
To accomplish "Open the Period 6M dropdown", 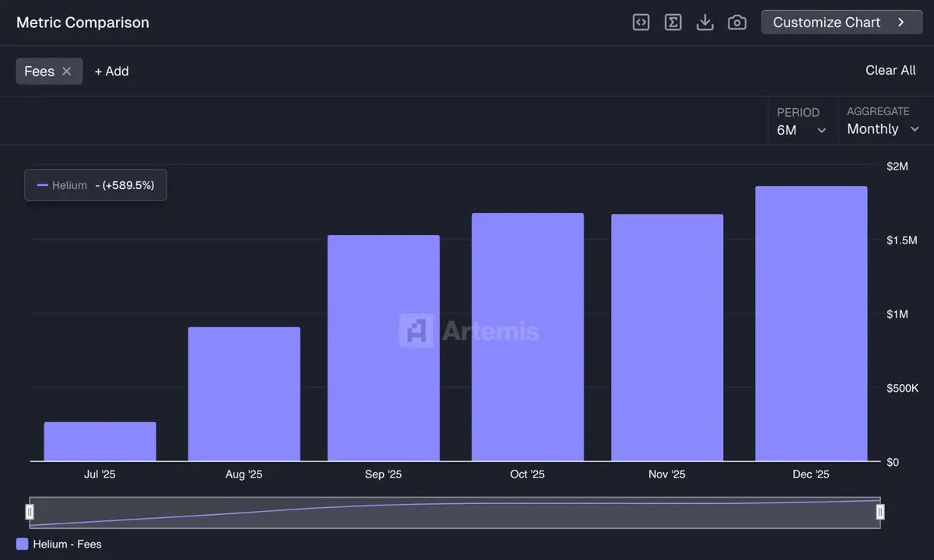I will [x=802, y=122].
